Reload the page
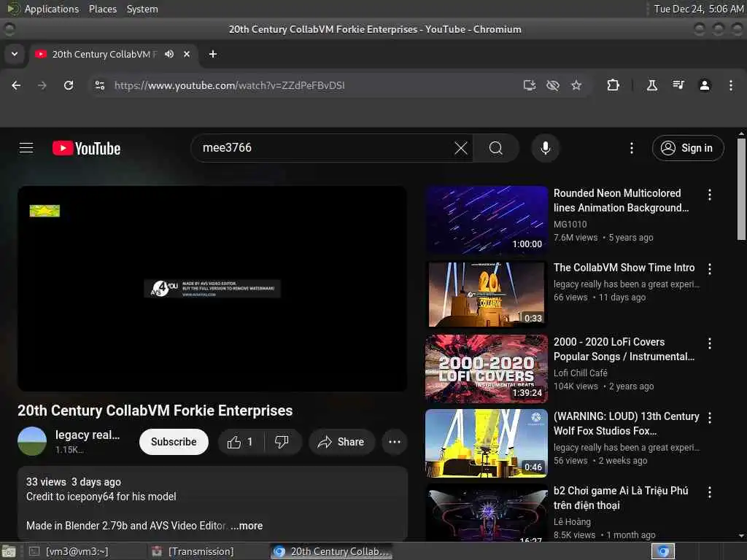Screen dimensions: 747x560 (69, 85)
